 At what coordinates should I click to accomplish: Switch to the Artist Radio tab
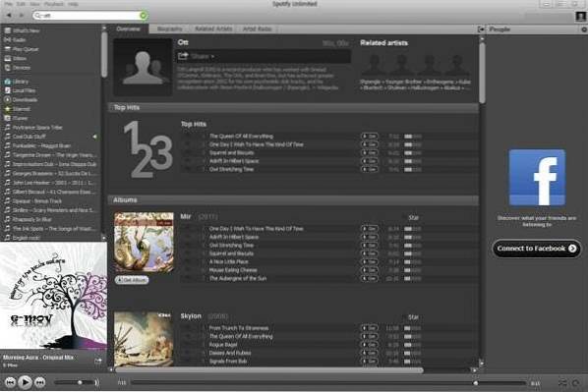[257, 28]
